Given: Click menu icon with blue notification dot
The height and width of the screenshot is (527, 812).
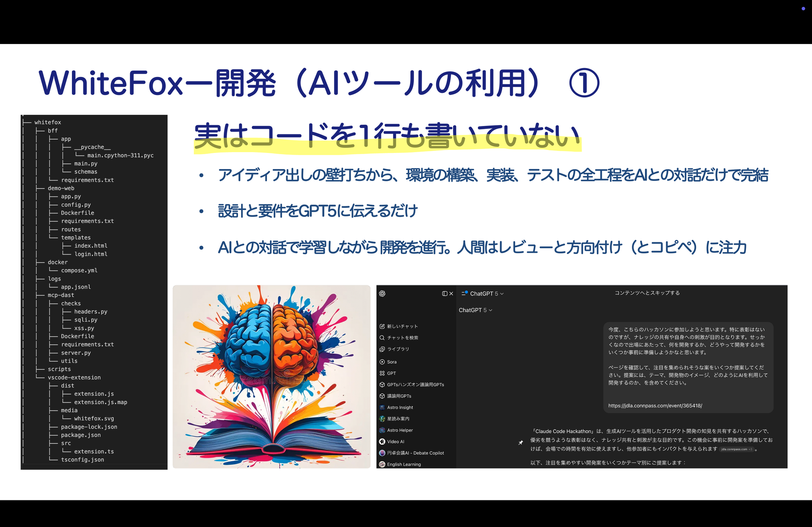Looking at the screenshot, I should 464,293.
